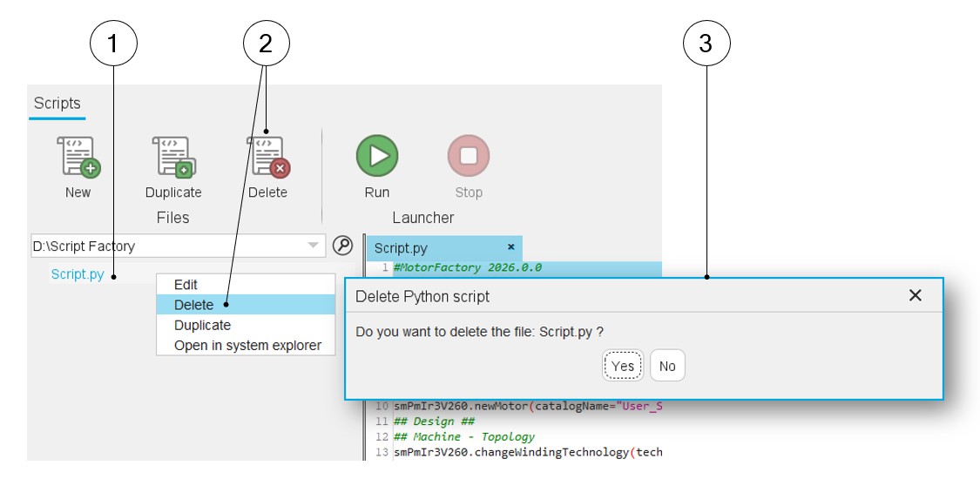Select Script.py in the file list
The height and width of the screenshot is (479, 980).
click(78, 274)
